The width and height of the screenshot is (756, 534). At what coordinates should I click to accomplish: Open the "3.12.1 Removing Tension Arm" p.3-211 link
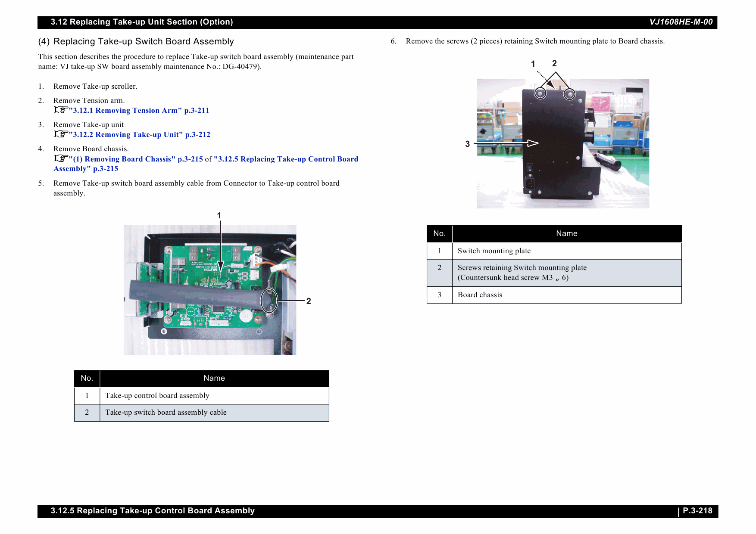(139, 110)
